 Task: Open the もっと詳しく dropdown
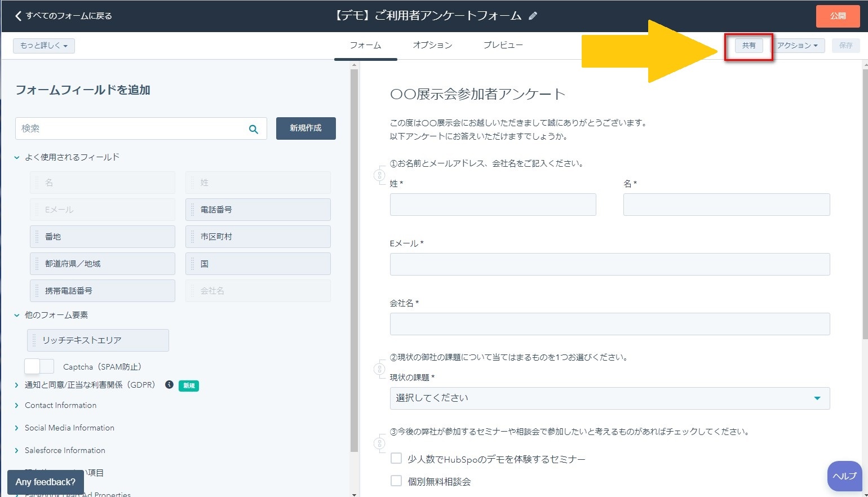(x=44, y=46)
